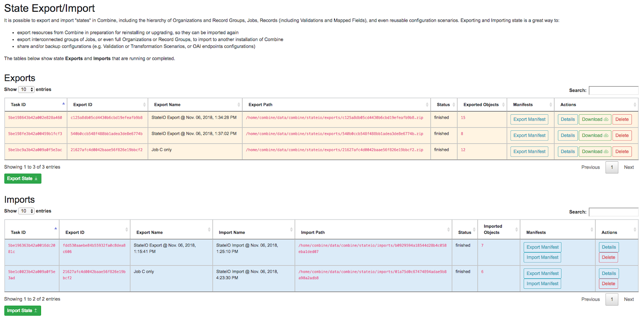Delete the 1:34:28 PM export
Image resolution: width=644 pixels, height=321 pixels.
click(622, 119)
